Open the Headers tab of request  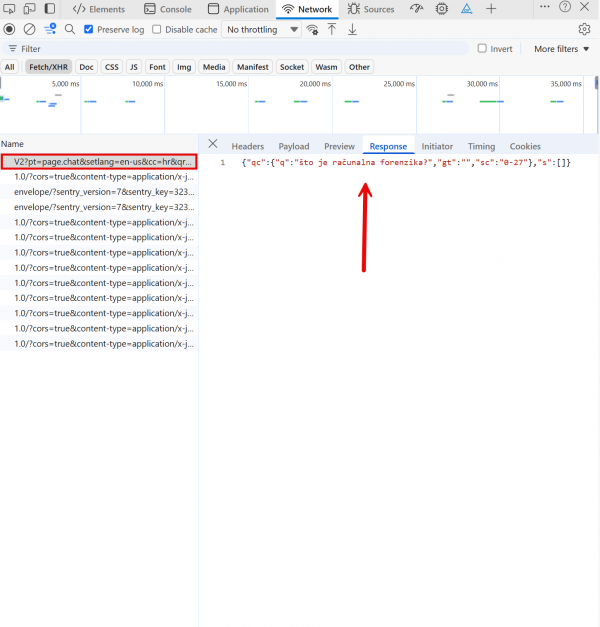coord(248,146)
